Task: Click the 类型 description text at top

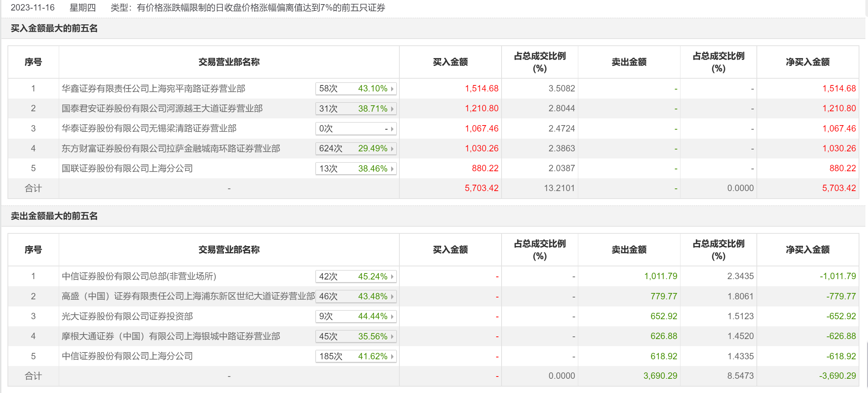Action: click(x=248, y=8)
